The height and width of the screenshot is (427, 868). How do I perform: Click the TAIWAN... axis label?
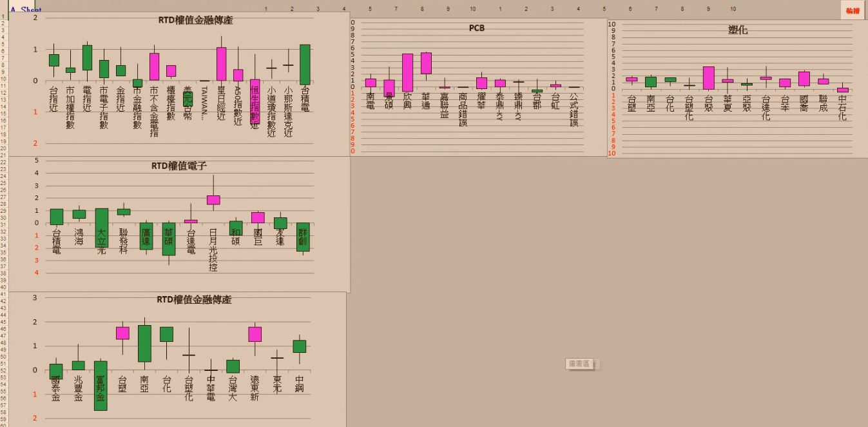click(x=204, y=103)
